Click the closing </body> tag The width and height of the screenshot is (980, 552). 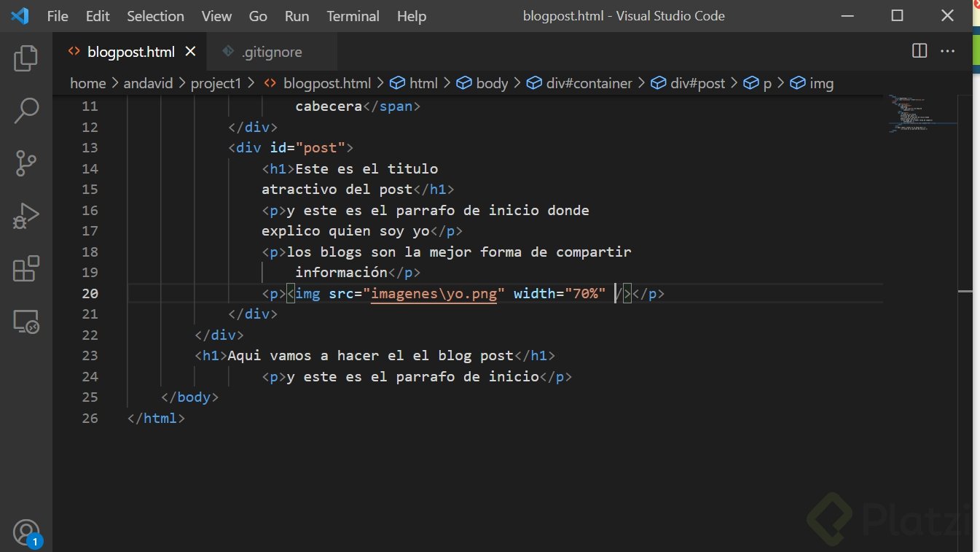coord(189,397)
